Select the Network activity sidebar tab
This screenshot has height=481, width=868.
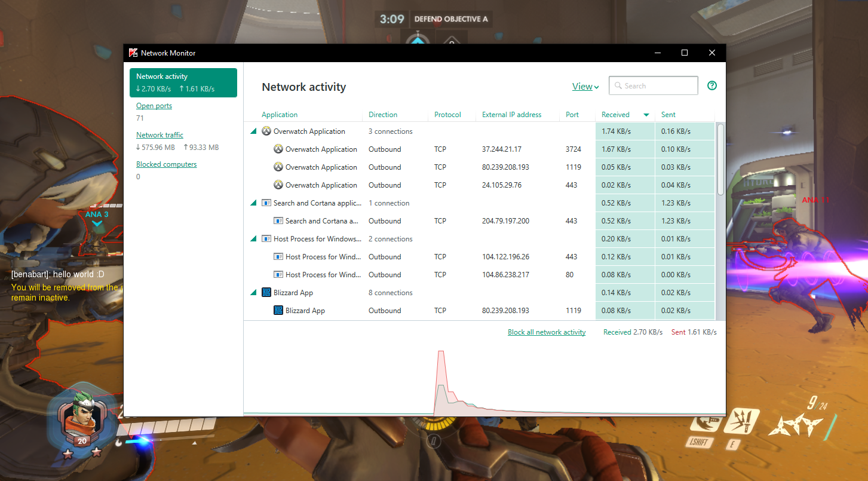pos(183,82)
